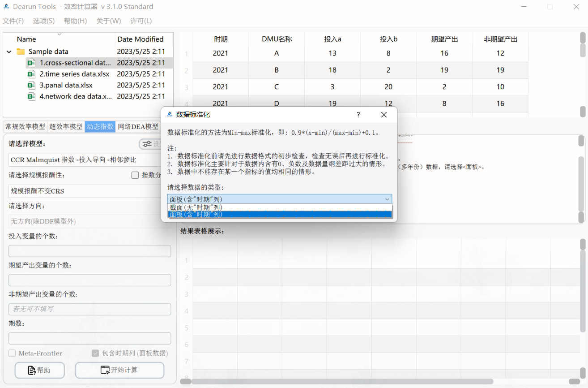
Task: Open the 选项(S) menu
Action: (43, 21)
